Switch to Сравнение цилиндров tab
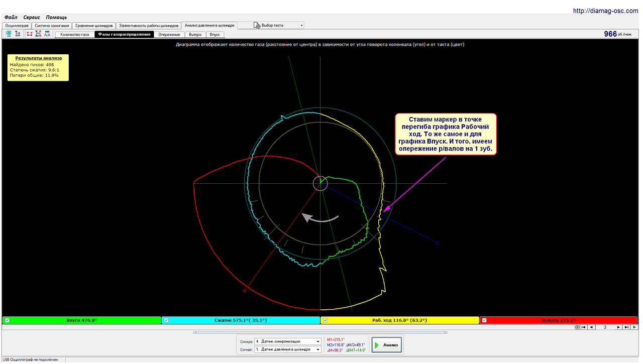This screenshot has width=643, height=364. coord(94,25)
